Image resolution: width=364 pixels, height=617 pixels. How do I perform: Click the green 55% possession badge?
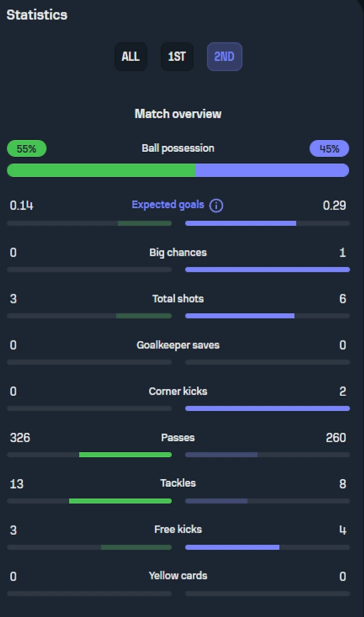click(x=26, y=148)
